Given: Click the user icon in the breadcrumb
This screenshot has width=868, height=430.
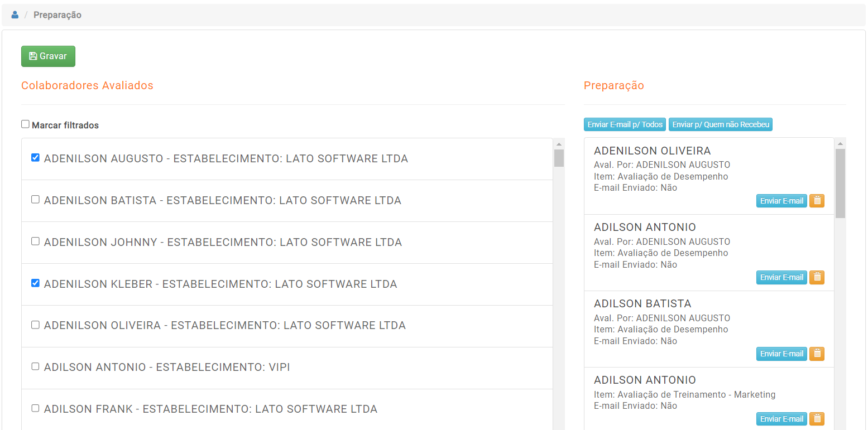Looking at the screenshot, I should coord(15,15).
